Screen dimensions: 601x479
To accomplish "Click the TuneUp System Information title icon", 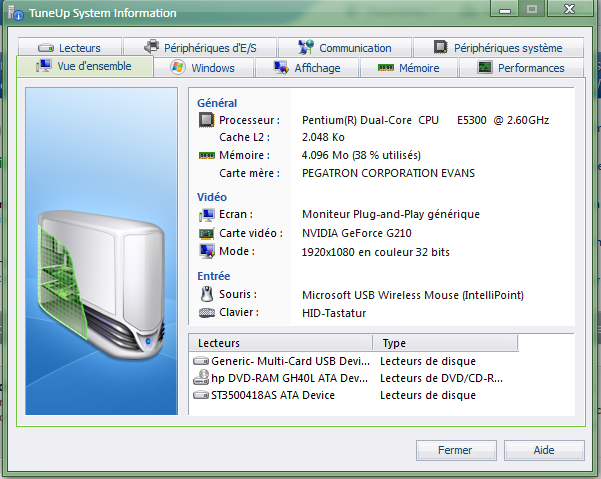I will 16,13.
